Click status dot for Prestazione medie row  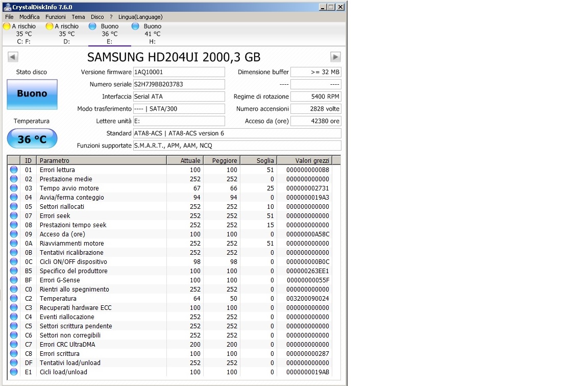point(14,179)
